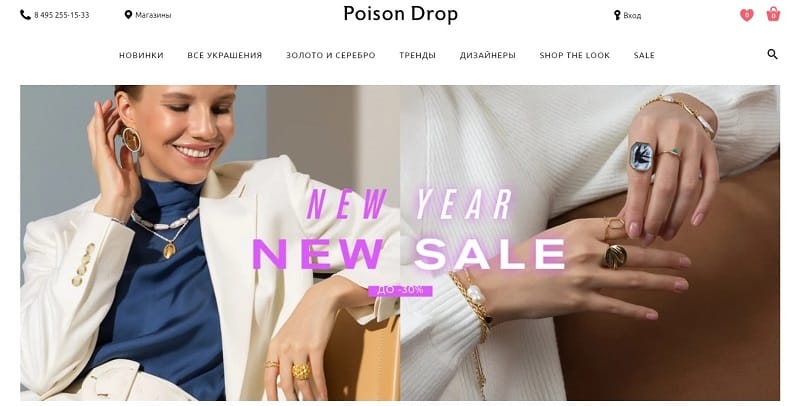
Task: Click the Poison Drop logo
Action: 401,14
